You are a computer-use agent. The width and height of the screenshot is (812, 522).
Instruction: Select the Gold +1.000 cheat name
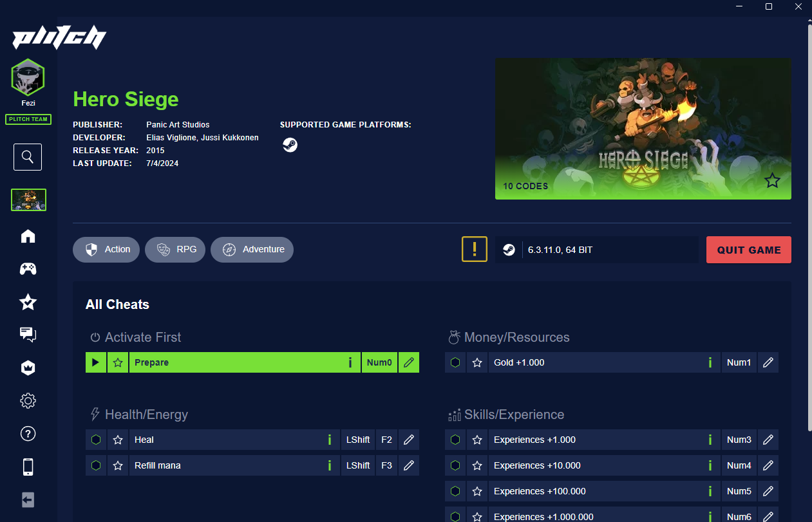pyautogui.click(x=519, y=362)
